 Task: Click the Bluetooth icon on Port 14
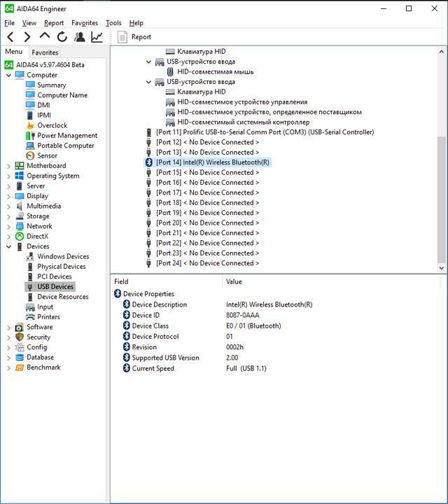click(x=148, y=162)
